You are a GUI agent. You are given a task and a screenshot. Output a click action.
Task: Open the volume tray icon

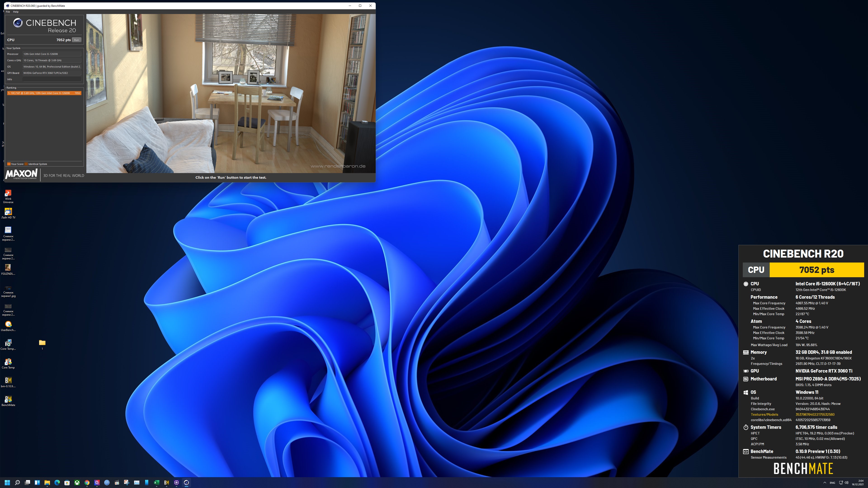coord(847,483)
